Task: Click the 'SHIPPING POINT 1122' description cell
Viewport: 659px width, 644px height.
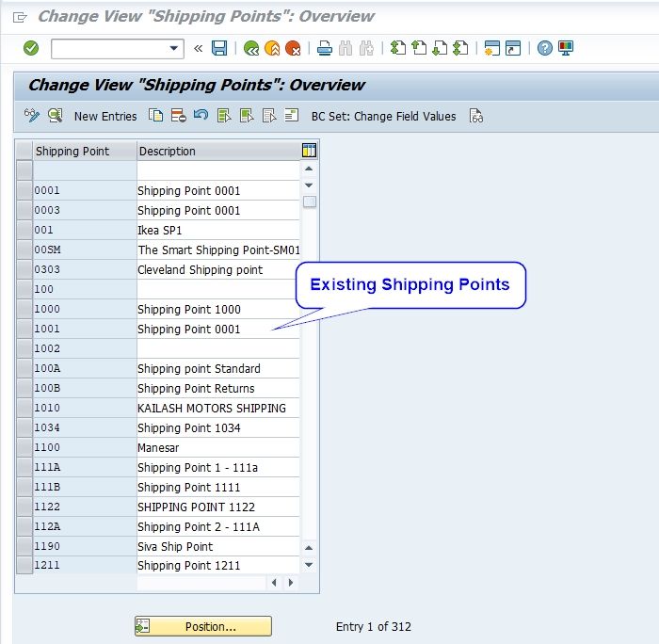Action: coord(218,507)
